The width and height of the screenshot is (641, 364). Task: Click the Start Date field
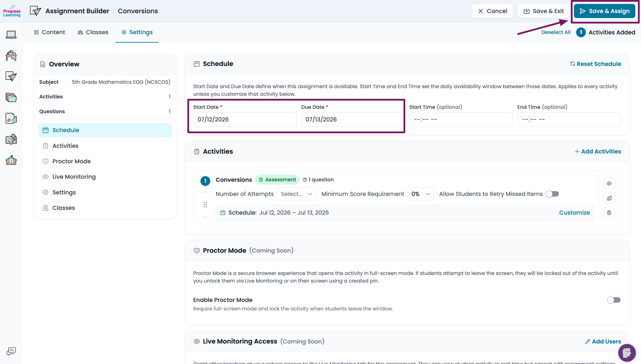click(x=245, y=120)
